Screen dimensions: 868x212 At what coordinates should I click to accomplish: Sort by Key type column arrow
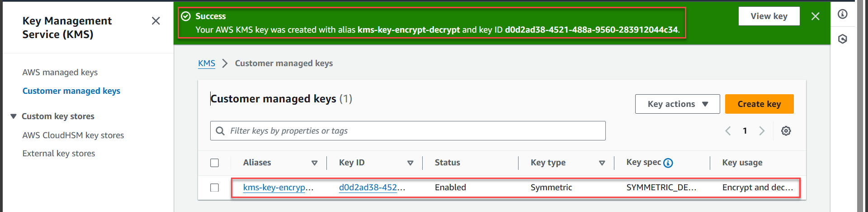602,163
